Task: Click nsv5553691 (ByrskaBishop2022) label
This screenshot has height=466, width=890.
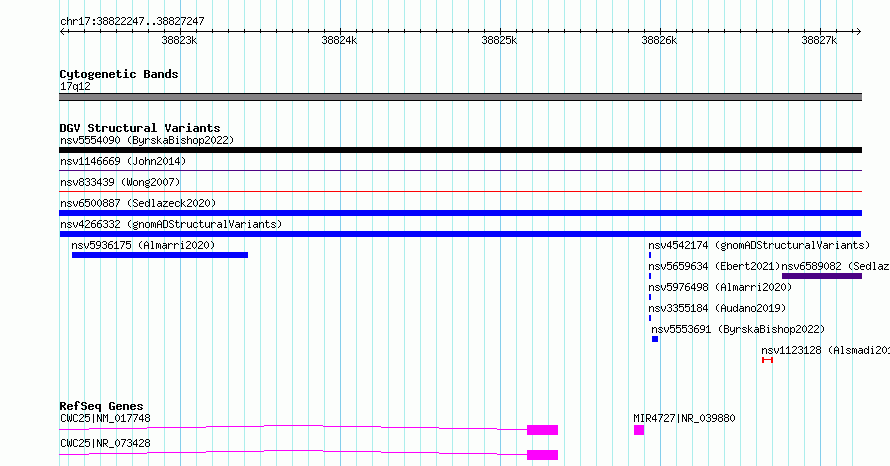Action: pos(738,329)
